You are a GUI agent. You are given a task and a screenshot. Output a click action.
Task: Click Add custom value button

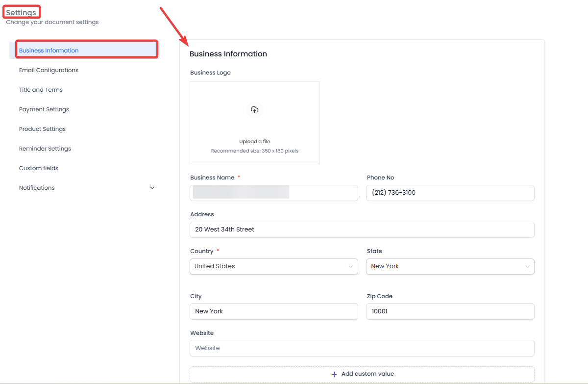point(362,374)
